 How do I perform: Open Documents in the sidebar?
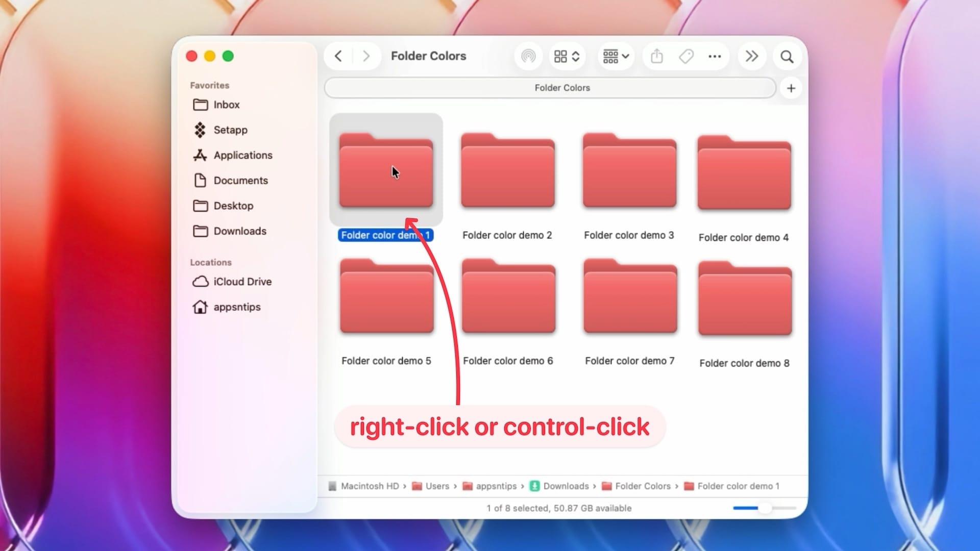230,181
